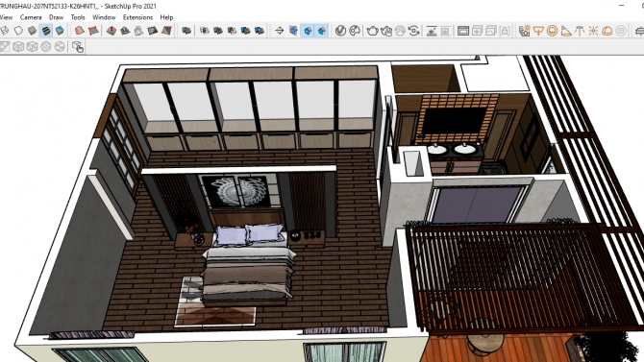The image size is (644, 362).
Task: Open the Tools menu
Action: pyautogui.click(x=78, y=17)
